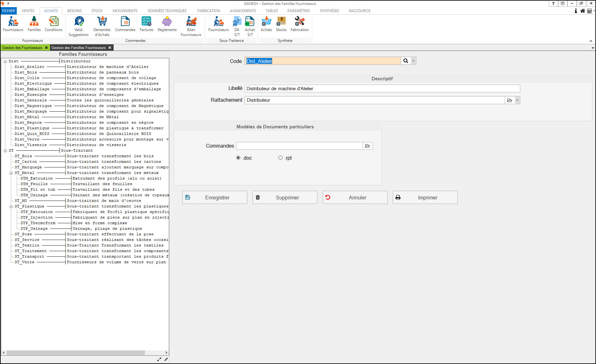Open Valid. Suggestions in the Commandes group
Viewport: 596px width, 364px height.
[79, 26]
